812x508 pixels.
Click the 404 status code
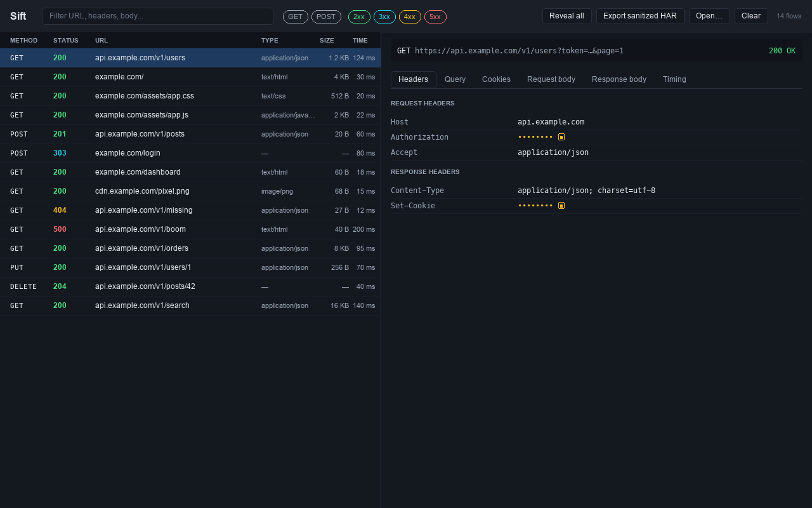point(60,210)
